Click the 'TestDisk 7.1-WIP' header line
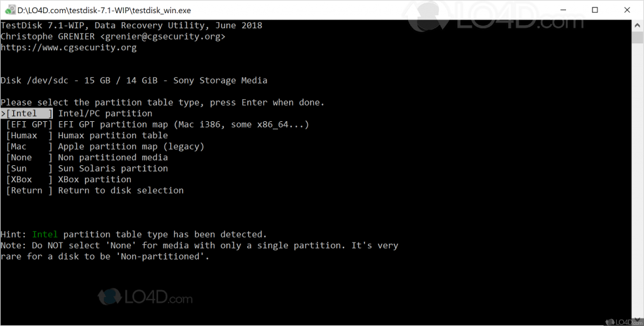The width and height of the screenshot is (644, 326). (131, 25)
